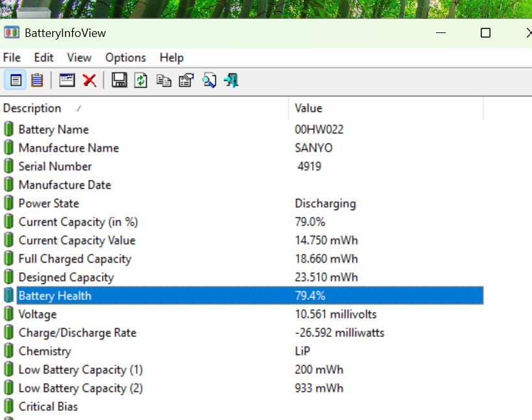Click the floppy disk Save icon
This screenshot has width=532, height=420.
click(119, 80)
